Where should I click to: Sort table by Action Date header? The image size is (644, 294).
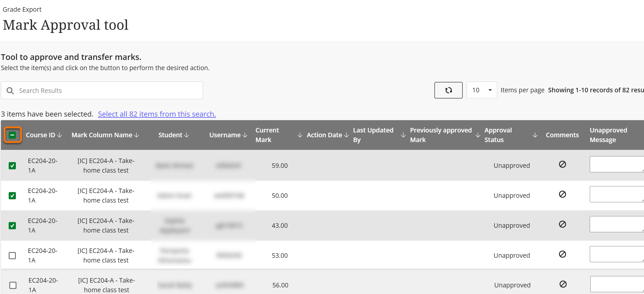tap(324, 135)
